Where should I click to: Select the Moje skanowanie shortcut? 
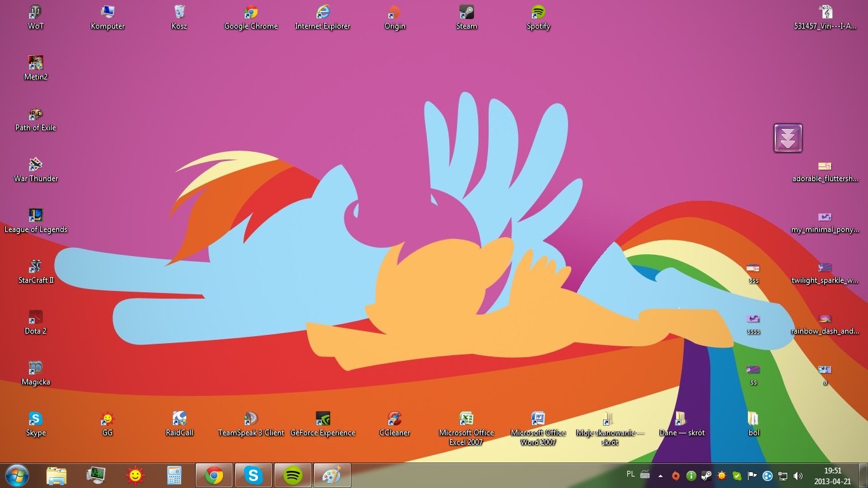(x=610, y=428)
